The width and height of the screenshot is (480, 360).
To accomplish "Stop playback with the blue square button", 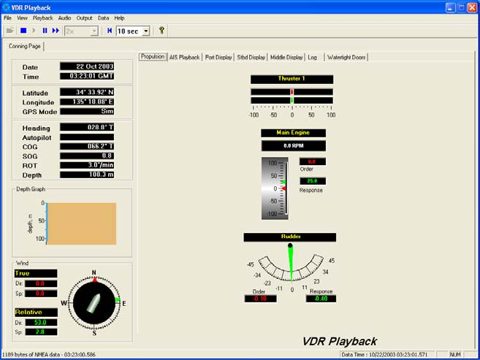I will click(x=23, y=31).
